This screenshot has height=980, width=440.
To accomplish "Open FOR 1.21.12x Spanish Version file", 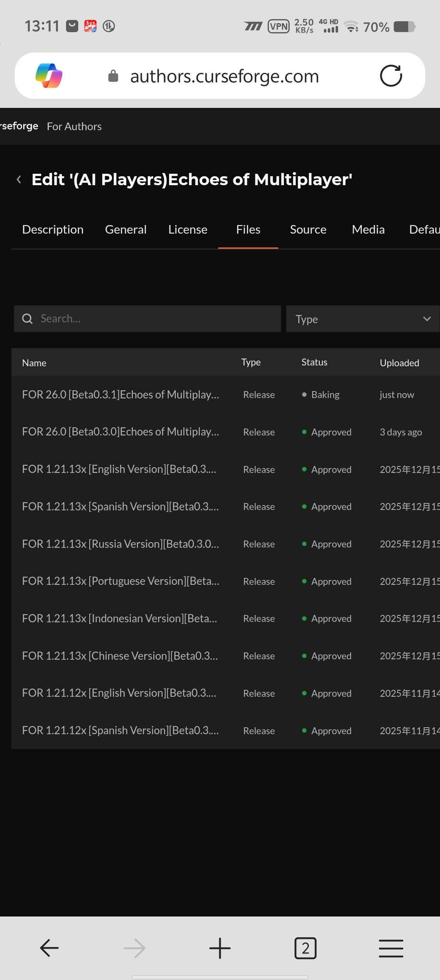I will (120, 731).
